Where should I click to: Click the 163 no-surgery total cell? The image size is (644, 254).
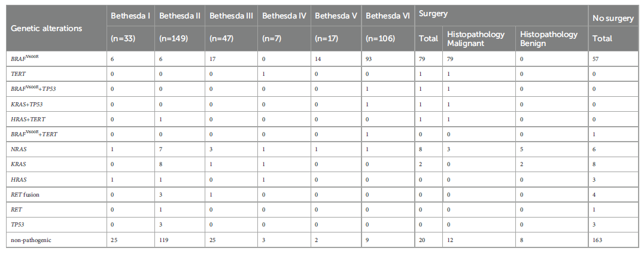coord(598,240)
